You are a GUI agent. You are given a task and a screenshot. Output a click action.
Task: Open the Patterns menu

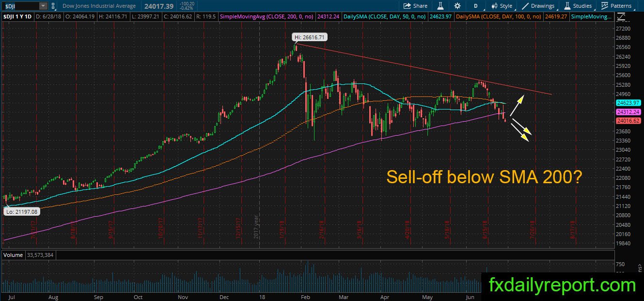pyautogui.click(x=617, y=6)
